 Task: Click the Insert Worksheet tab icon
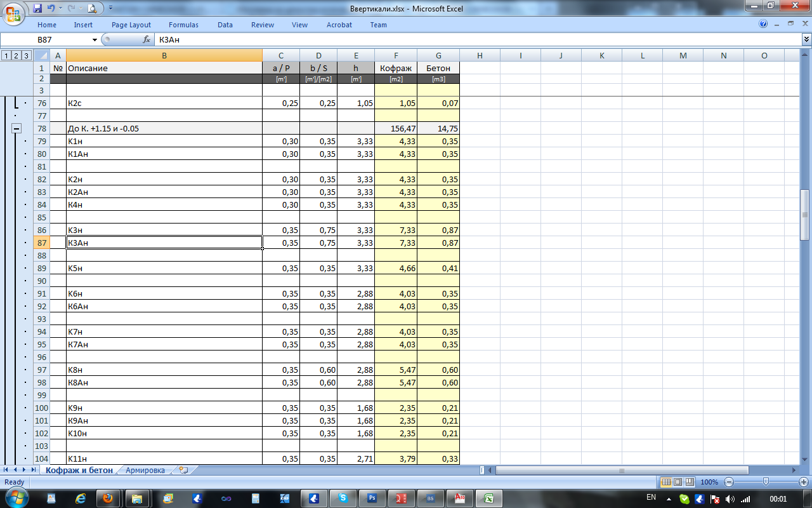(184, 471)
